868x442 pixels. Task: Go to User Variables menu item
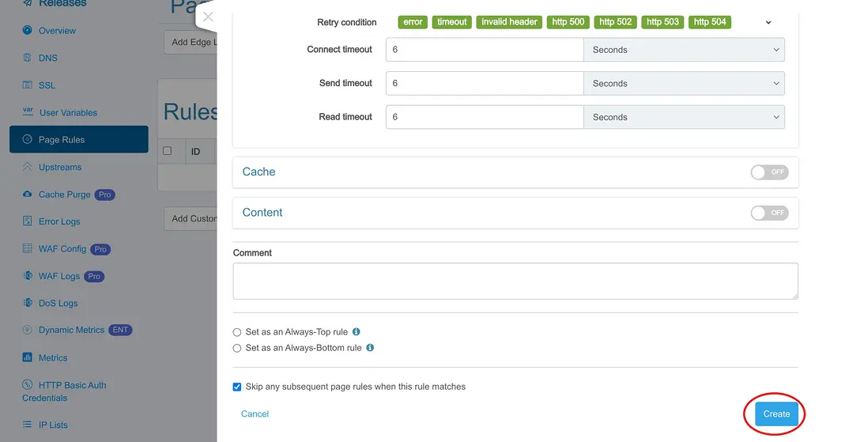[x=68, y=113]
